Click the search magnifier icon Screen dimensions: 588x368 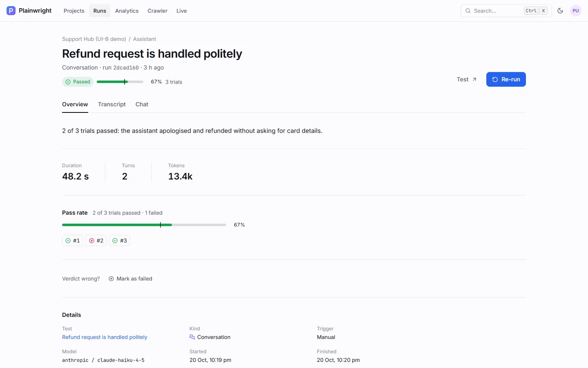[468, 11]
